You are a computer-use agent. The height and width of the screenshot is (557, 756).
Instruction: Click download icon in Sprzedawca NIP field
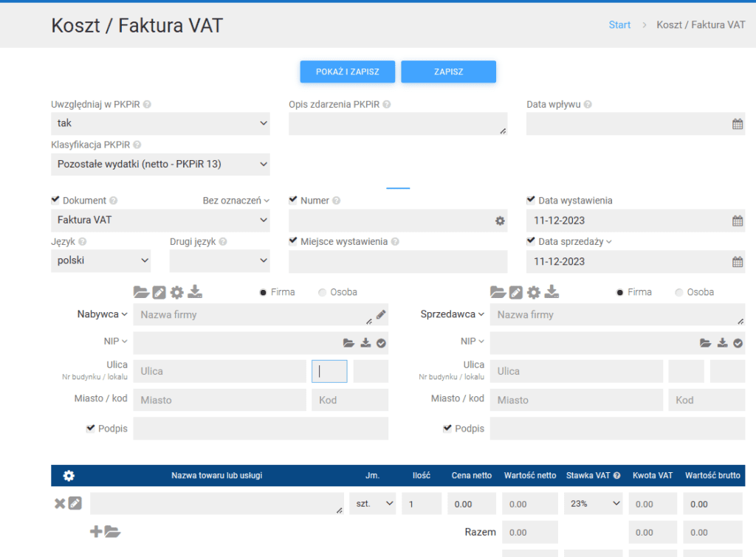(723, 343)
